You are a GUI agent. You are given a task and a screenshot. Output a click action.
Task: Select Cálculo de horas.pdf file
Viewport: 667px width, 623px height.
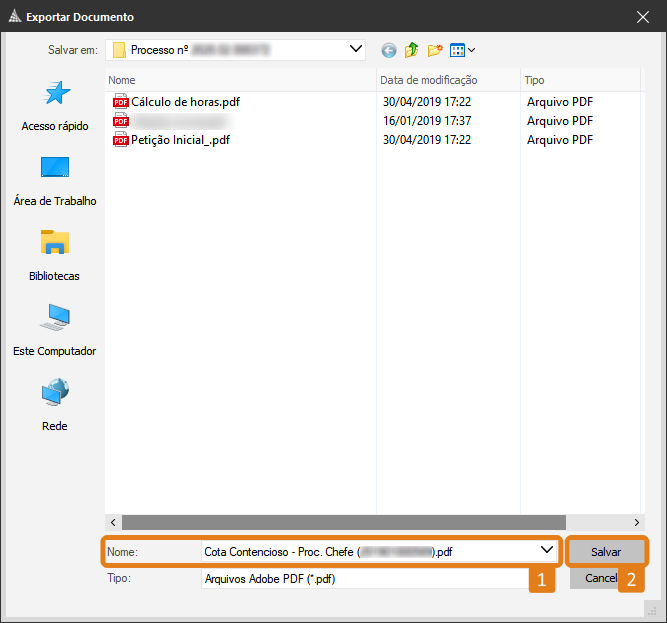185,101
